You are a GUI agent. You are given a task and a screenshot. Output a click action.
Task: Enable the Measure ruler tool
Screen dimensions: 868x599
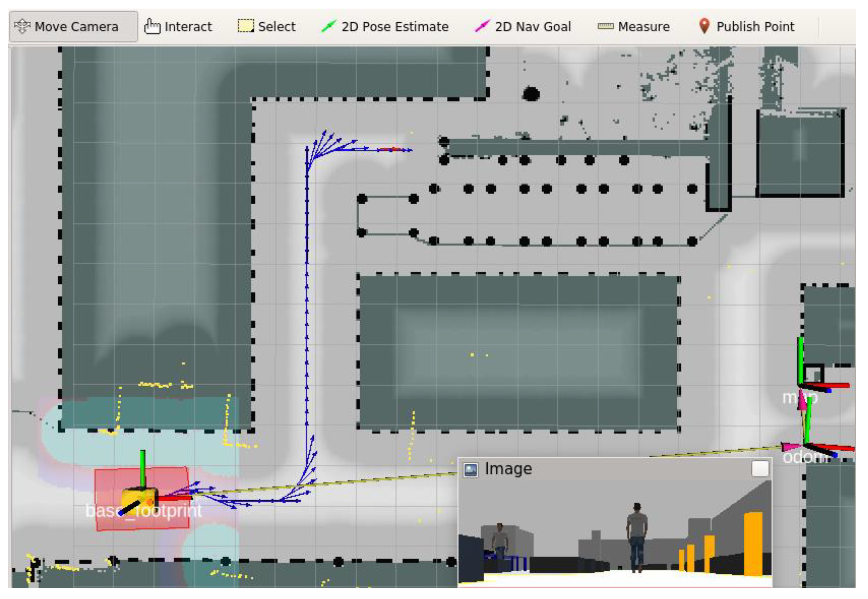point(634,27)
